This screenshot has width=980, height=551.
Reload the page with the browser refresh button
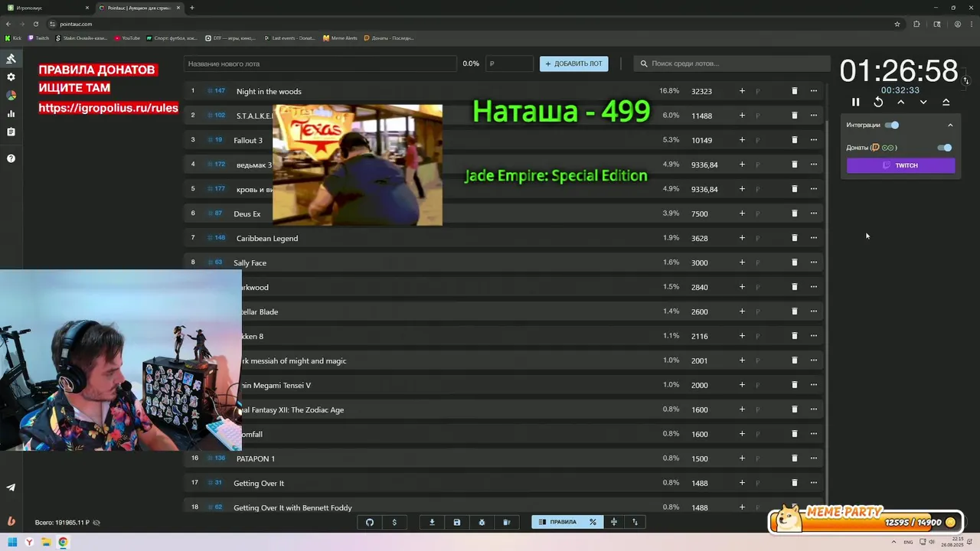(x=35, y=24)
